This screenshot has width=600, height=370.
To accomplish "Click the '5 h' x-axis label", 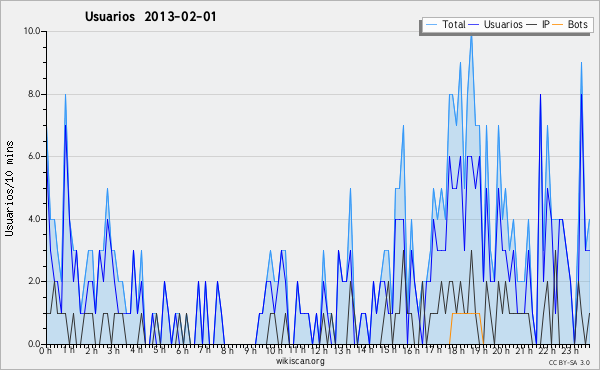I will 159,350.
